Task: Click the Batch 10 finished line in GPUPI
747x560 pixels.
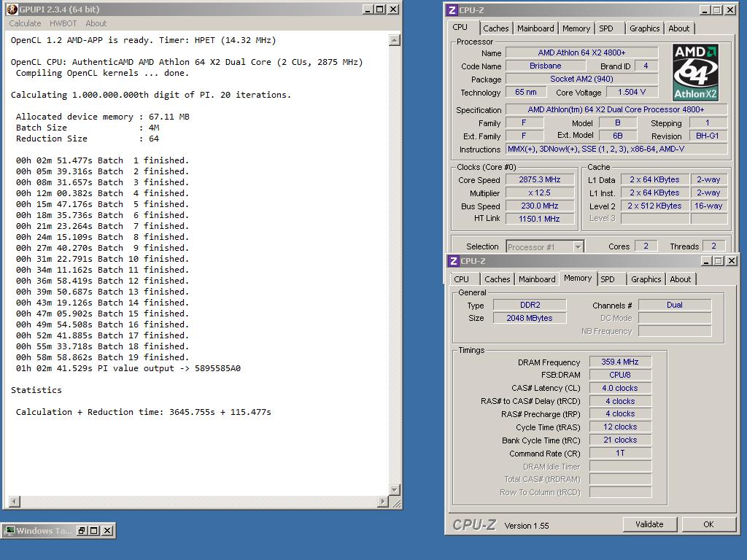Action: pyautogui.click(x=102, y=259)
